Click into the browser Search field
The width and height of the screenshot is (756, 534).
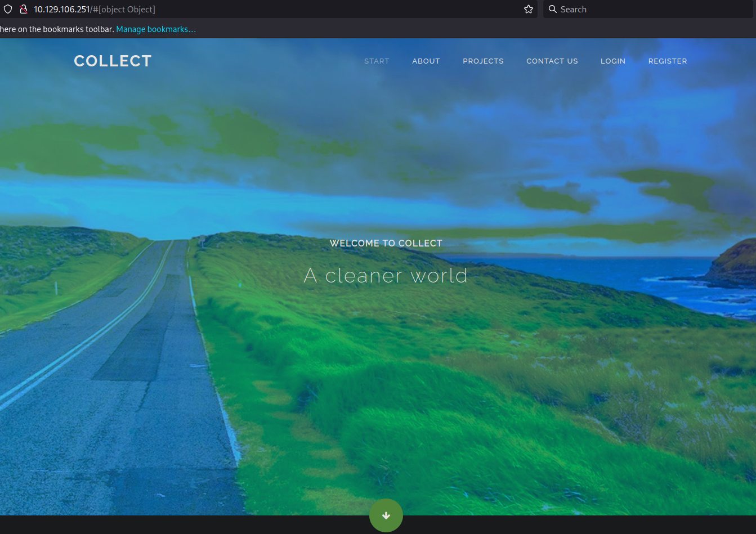tap(647, 10)
